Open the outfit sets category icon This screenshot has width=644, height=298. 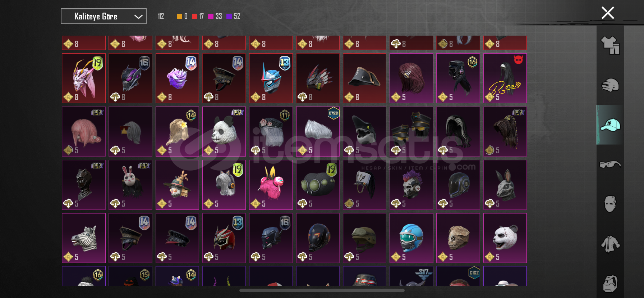pyautogui.click(x=610, y=45)
